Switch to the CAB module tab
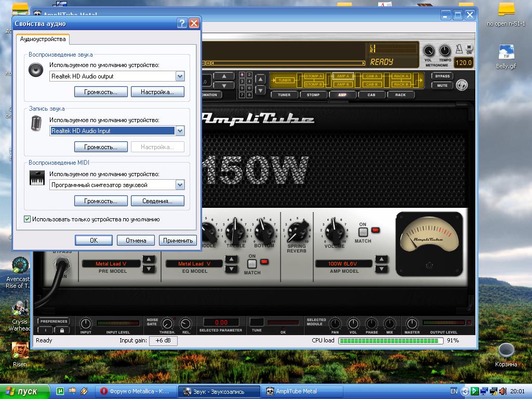532x399 pixels. point(371,95)
